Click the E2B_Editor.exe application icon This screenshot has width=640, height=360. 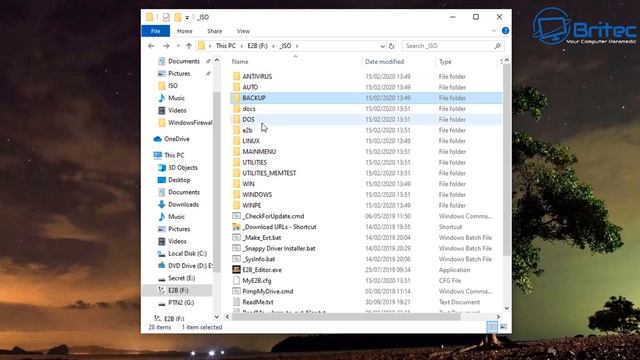coord(236,270)
